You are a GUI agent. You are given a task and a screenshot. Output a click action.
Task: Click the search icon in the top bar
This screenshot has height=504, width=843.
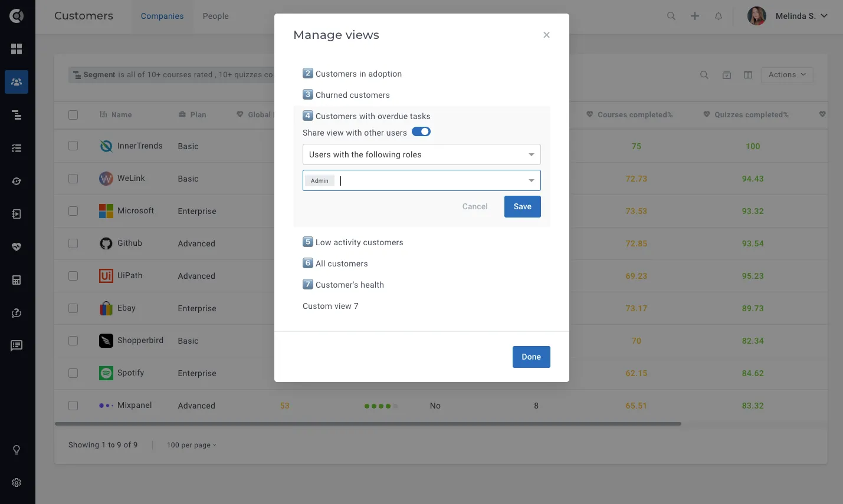[671, 16]
